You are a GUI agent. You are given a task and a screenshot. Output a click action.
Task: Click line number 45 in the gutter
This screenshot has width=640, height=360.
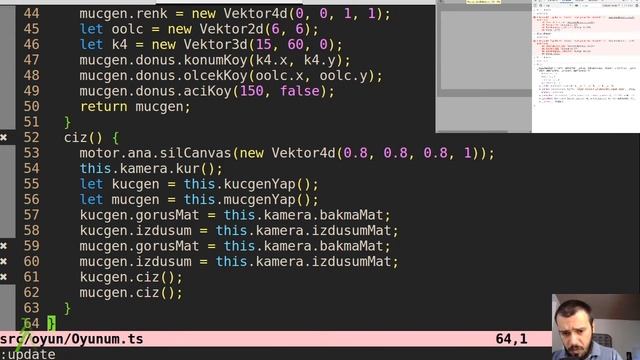(x=31, y=29)
